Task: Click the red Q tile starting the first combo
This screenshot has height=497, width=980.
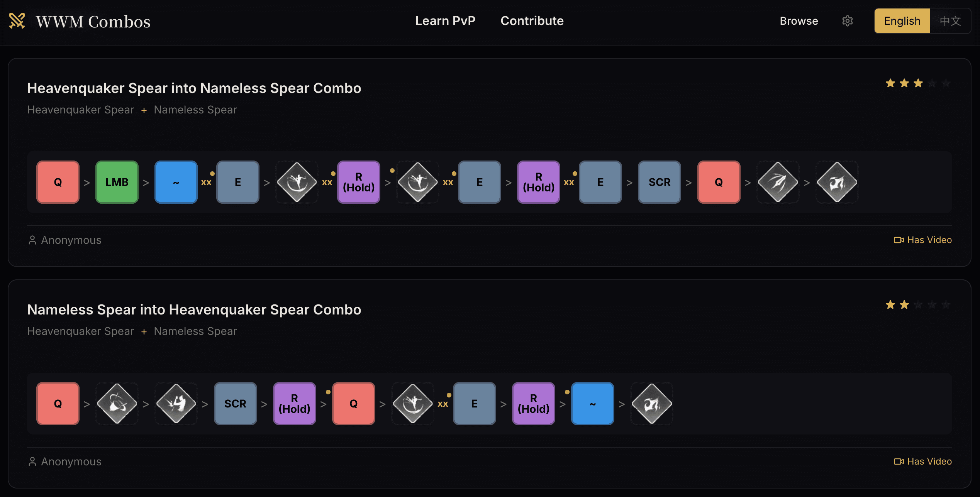Action: pos(58,182)
